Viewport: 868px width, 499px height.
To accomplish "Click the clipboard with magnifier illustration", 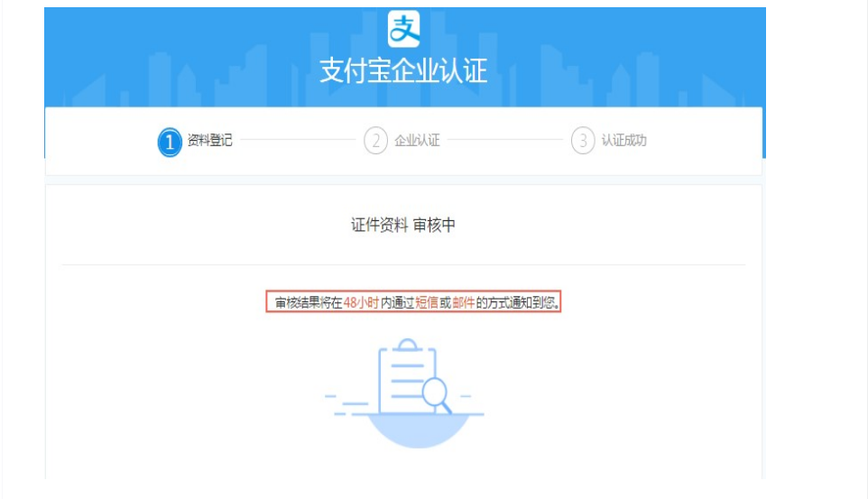I will point(404,393).
